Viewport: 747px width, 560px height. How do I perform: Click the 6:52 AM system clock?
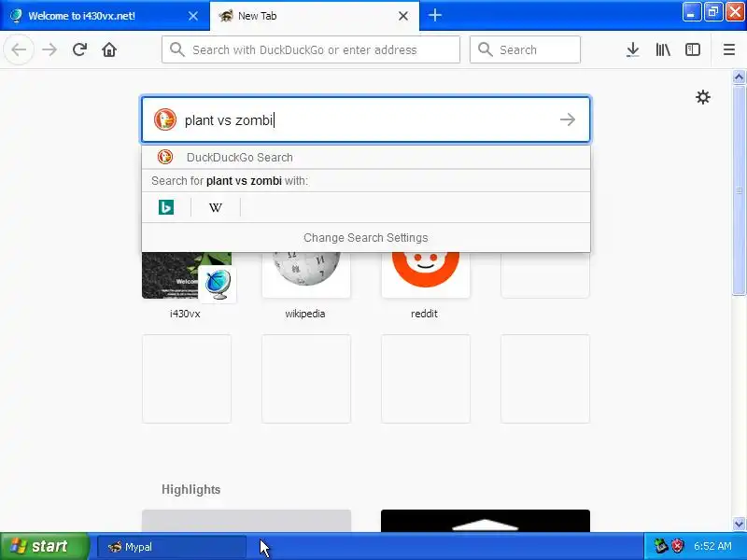pyautogui.click(x=712, y=546)
